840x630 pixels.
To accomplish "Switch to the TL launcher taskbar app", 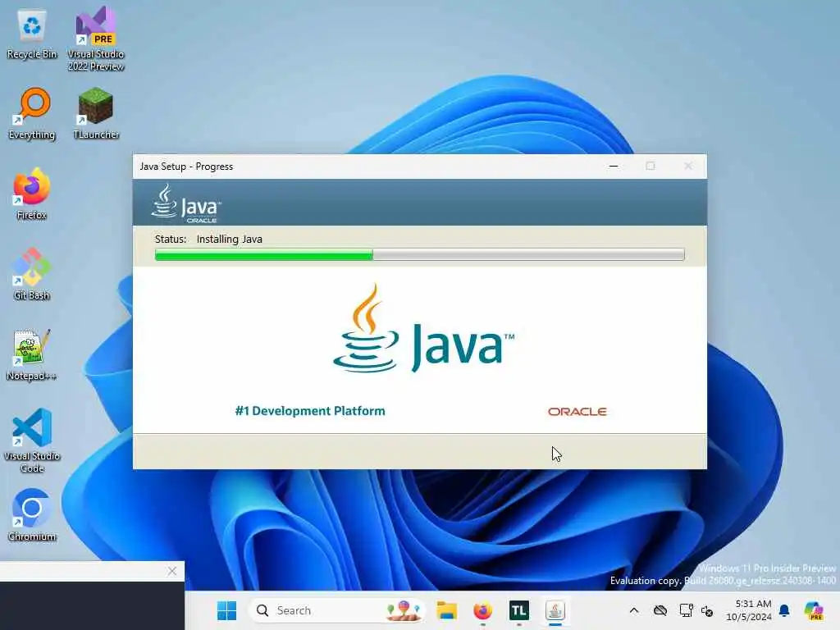I will pos(518,610).
